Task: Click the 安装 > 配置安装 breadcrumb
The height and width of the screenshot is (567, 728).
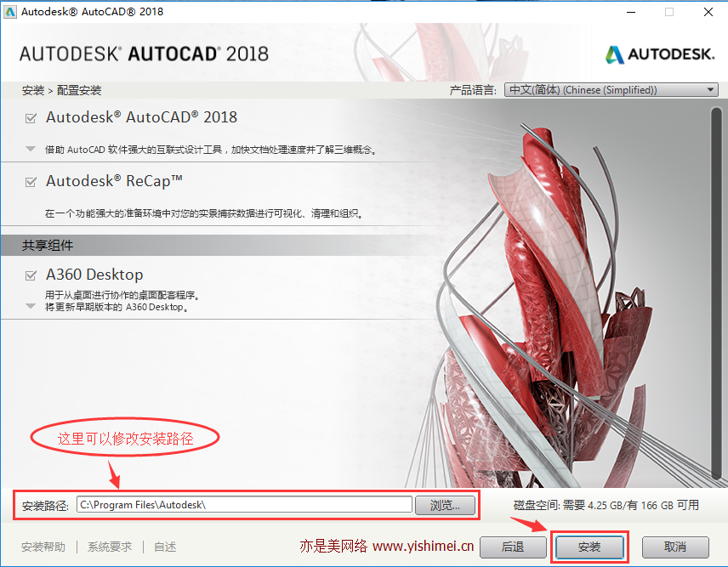Action: tap(61, 90)
